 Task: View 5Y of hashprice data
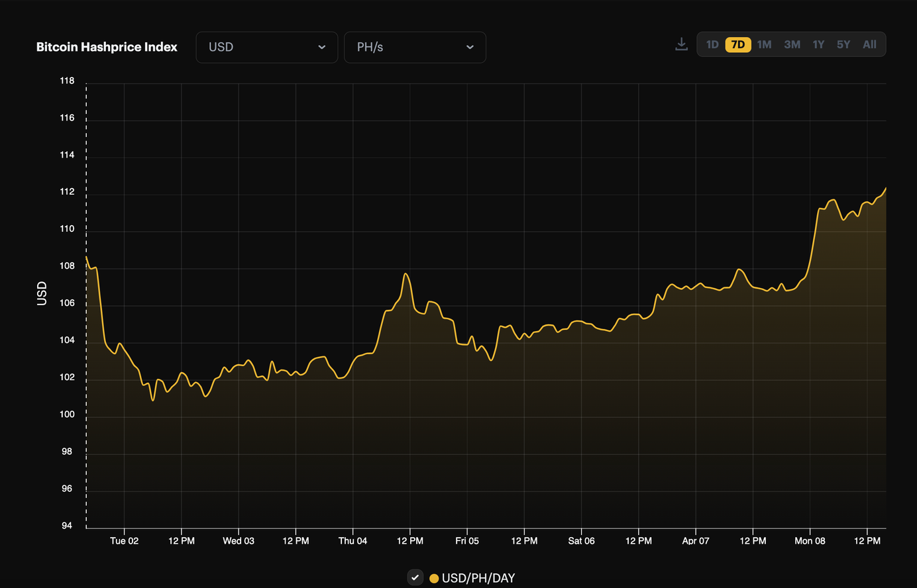tap(843, 44)
